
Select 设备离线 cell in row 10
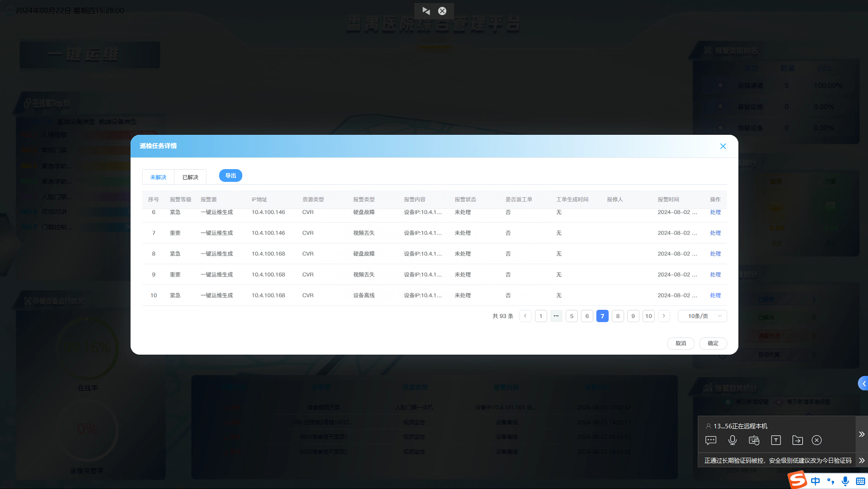click(x=364, y=295)
